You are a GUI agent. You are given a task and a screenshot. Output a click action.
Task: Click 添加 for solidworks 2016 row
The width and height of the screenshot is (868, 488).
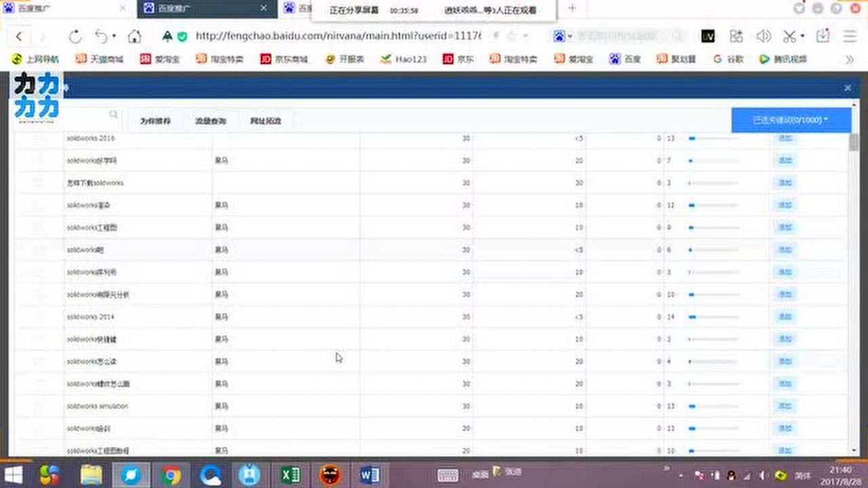pos(785,138)
